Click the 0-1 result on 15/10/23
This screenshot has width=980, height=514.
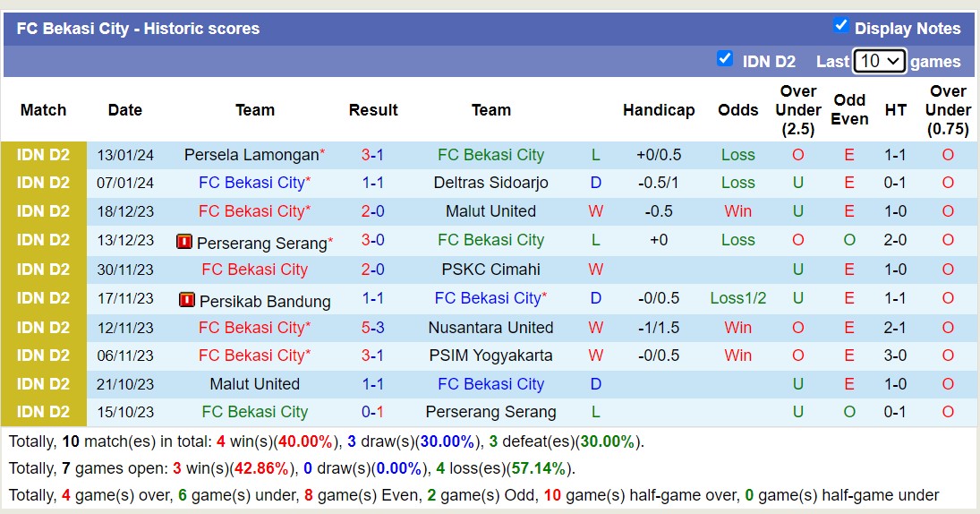pos(372,412)
